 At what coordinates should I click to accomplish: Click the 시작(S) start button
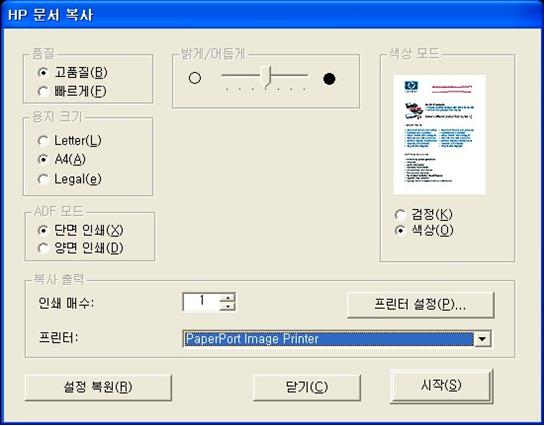441,386
